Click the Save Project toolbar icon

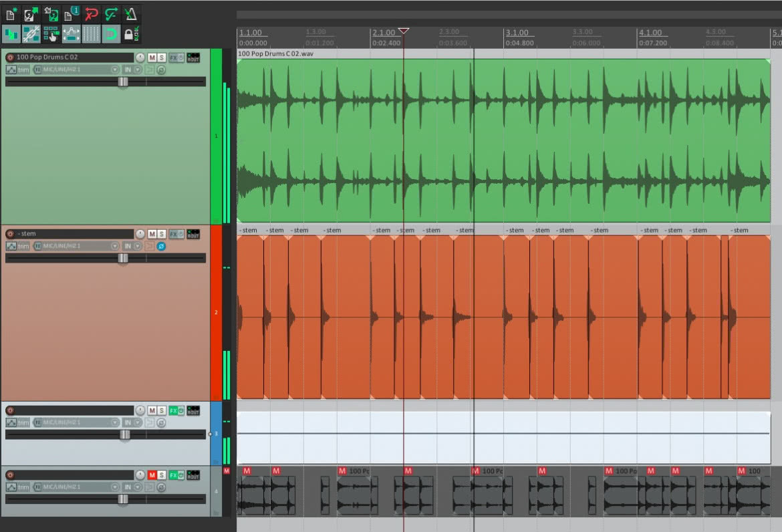[x=51, y=14]
